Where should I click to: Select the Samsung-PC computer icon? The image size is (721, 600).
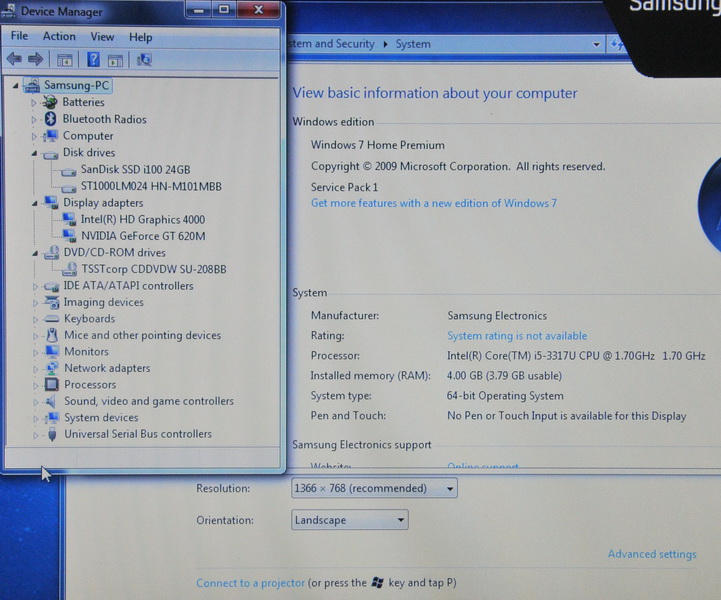(32, 85)
